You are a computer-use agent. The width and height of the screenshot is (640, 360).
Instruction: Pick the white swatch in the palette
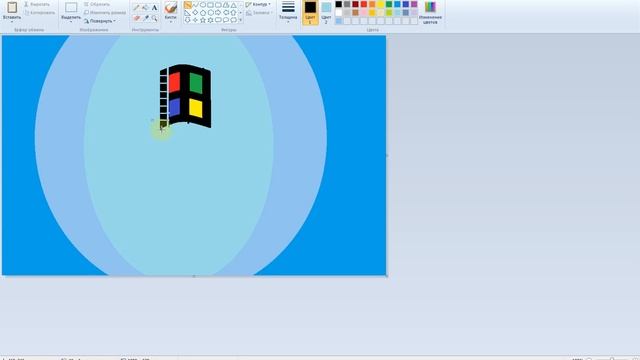tap(339, 13)
